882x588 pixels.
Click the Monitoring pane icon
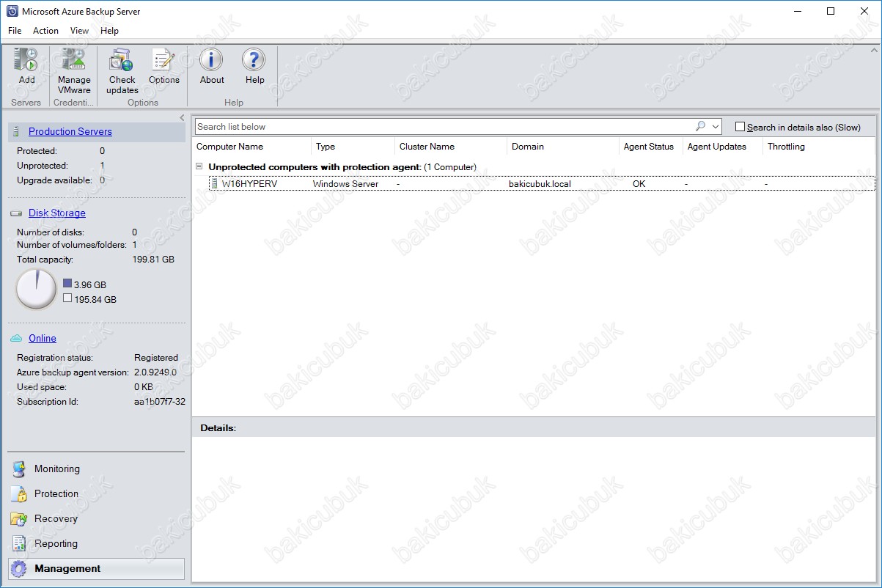[19, 469]
